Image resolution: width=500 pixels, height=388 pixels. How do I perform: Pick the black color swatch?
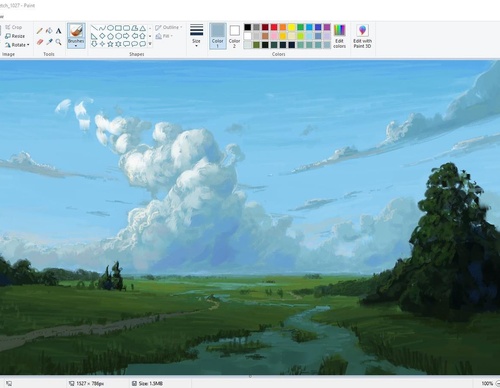pos(247,27)
